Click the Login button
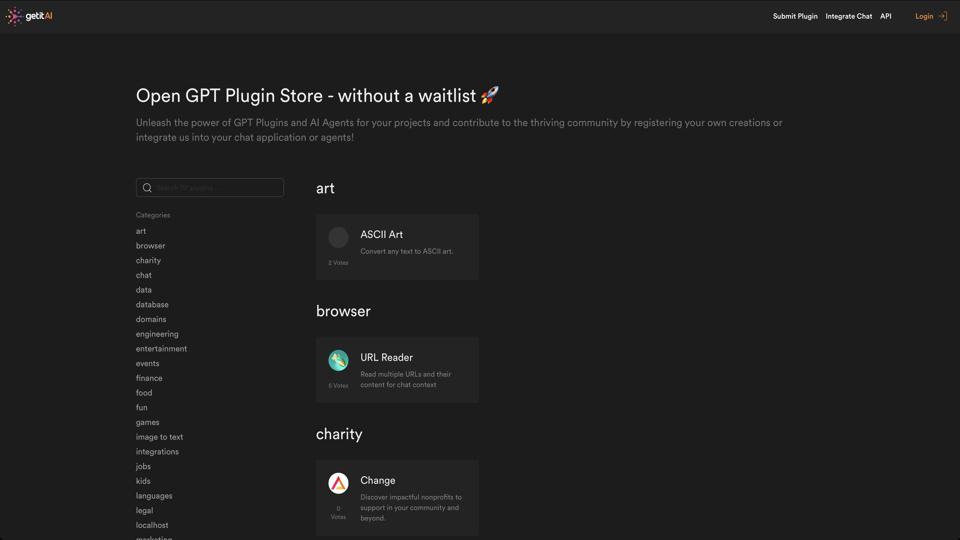This screenshot has height=540, width=960. click(x=924, y=16)
